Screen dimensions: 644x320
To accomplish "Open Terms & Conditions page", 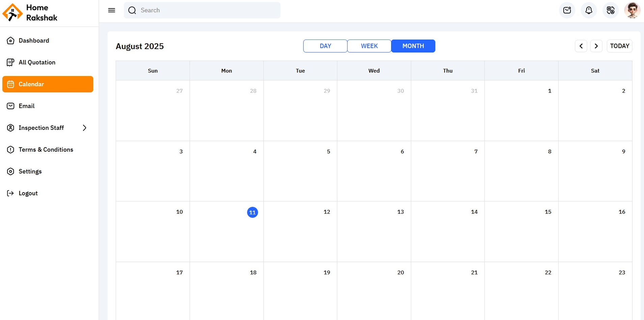I will [x=46, y=150].
